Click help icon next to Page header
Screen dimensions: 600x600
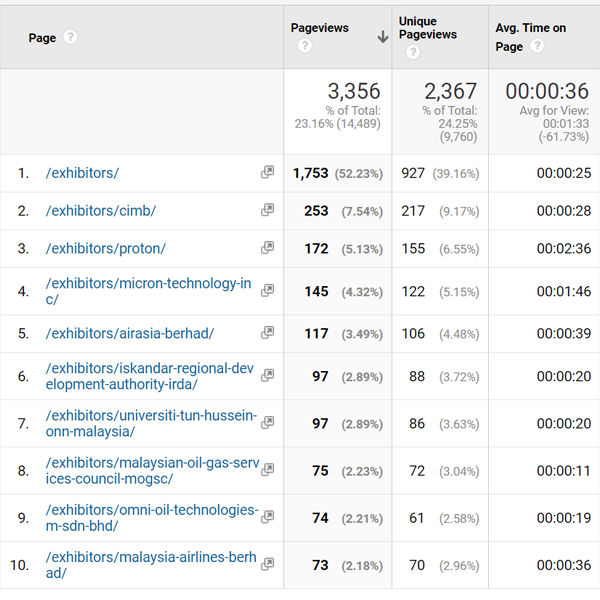click(70, 38)
